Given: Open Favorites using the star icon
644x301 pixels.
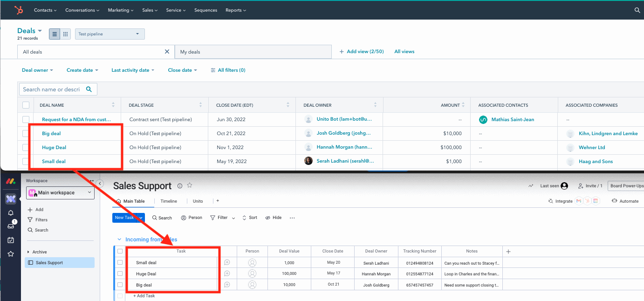Looking at the screenshot, I should tap(11, 253).
